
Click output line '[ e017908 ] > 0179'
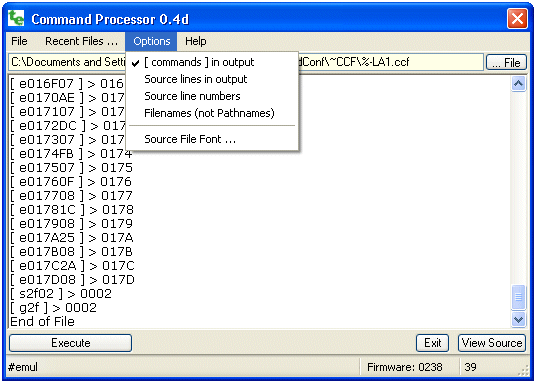point(71,224)
